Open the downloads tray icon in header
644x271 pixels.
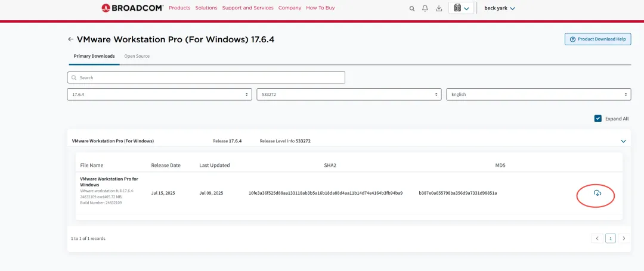click(x=439, y=8)
